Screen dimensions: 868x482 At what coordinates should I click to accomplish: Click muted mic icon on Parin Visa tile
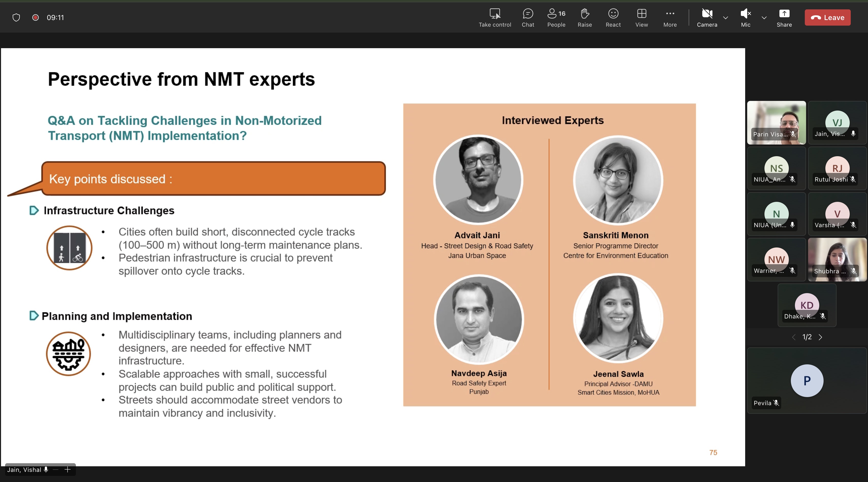(x=793, y=134)
